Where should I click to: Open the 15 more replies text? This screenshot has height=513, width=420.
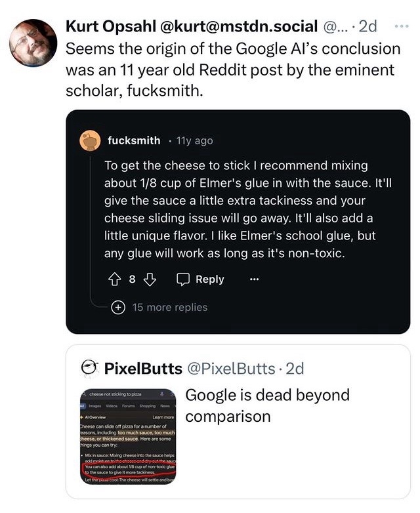170,307
